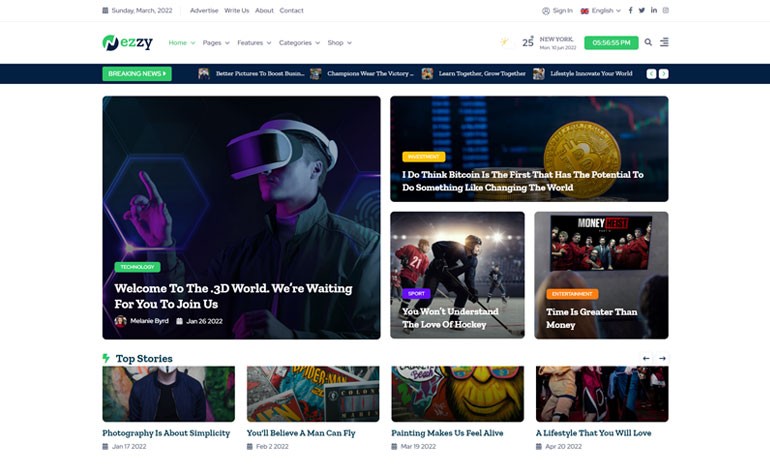Click calendar icon next to Jan 26 2022
The image size is (770, 470).
tap(179, 321)
